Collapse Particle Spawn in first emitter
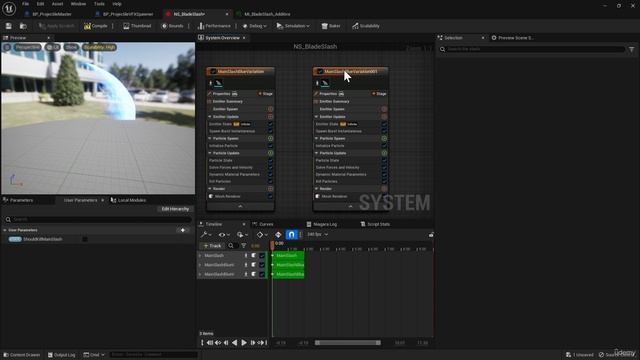This screenshot has height=360, width=640. coord(210,138)
